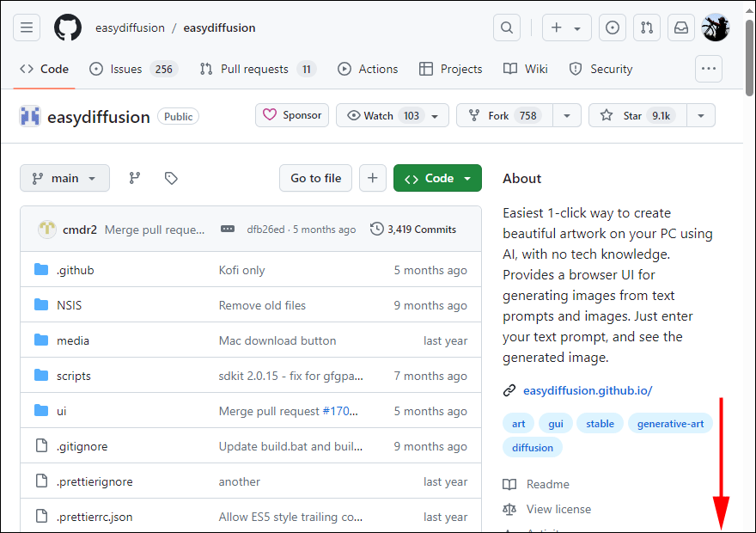The height and width of the screenshot is (533, 756).
Task: Select the Code tab
Action: click(x=45, y=69)
